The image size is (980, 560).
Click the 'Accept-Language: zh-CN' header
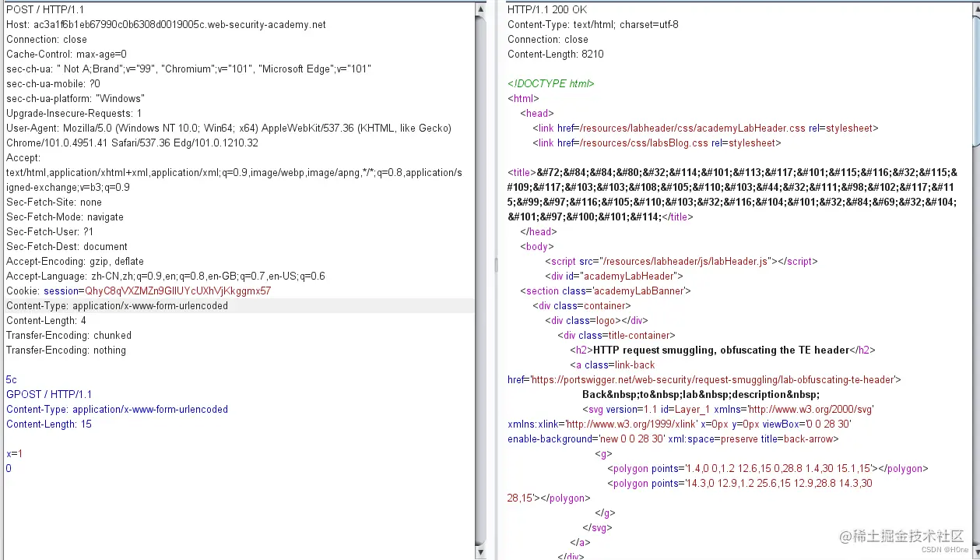166,276
